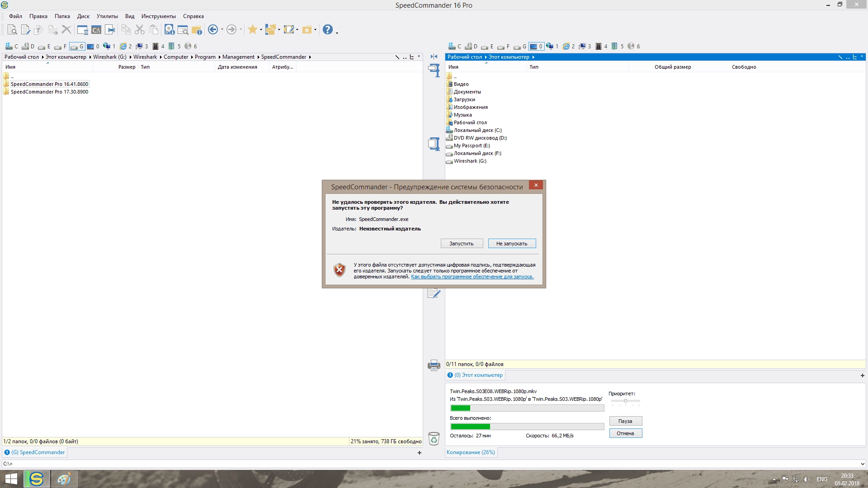The width and height of the screenshot is (868, 488).
Task: Expand the arrow after Management in left breadcrumb
Action: tap(258, 57)
